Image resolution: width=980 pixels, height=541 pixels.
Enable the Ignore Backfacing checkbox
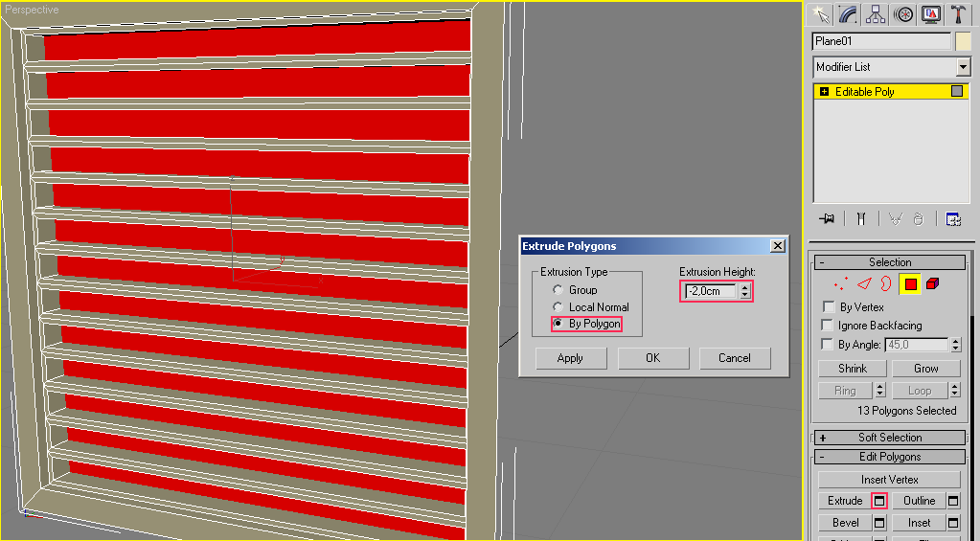coord(828,325)
